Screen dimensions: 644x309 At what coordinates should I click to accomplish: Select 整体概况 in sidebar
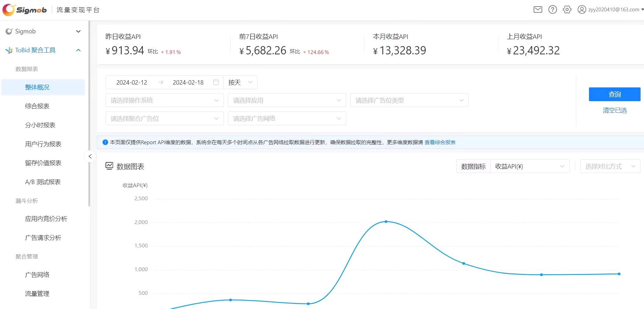coord(43,87)
